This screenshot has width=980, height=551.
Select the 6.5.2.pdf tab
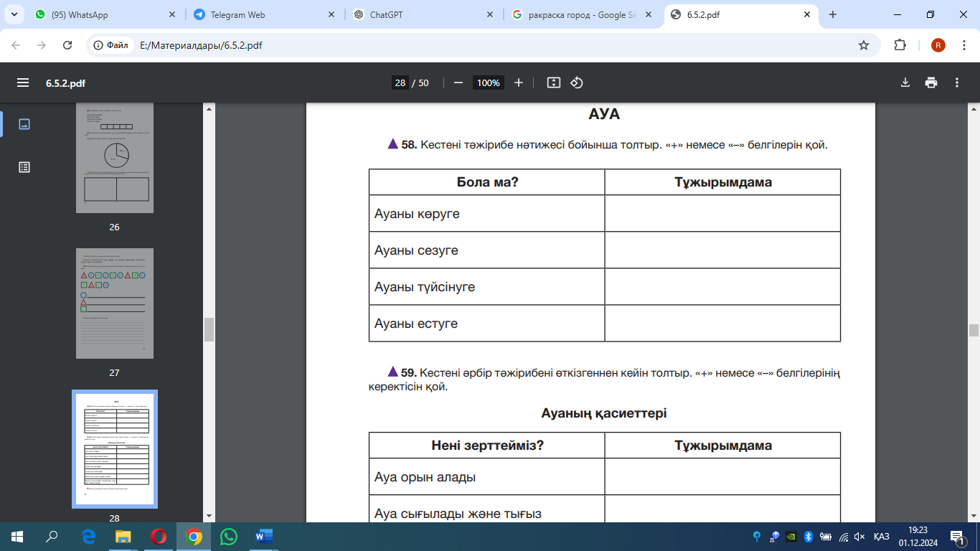(x=742, y=14)
